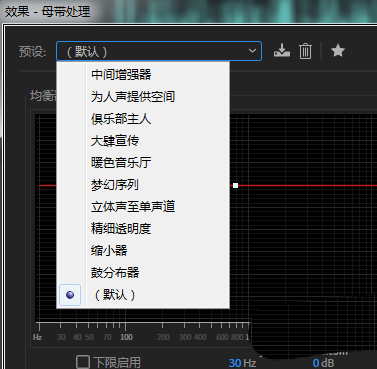This screenshot has width=377, height=369.
Task: Choose the 为人声提供空间 preset
Action: coord(143,97)
